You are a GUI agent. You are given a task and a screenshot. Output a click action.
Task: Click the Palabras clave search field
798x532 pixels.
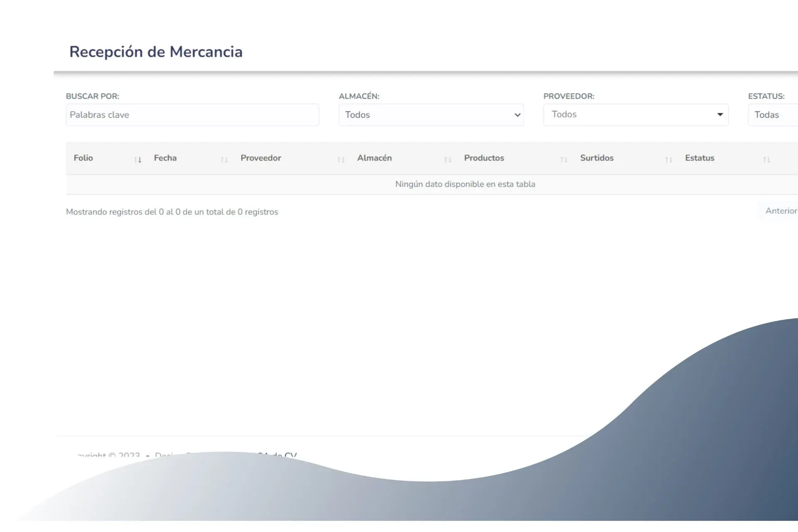click(192, 115)
